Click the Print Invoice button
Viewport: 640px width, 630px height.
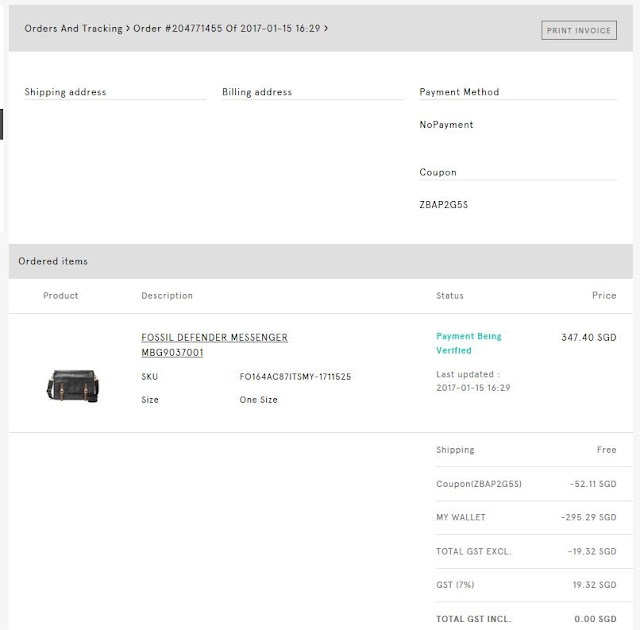579,31
